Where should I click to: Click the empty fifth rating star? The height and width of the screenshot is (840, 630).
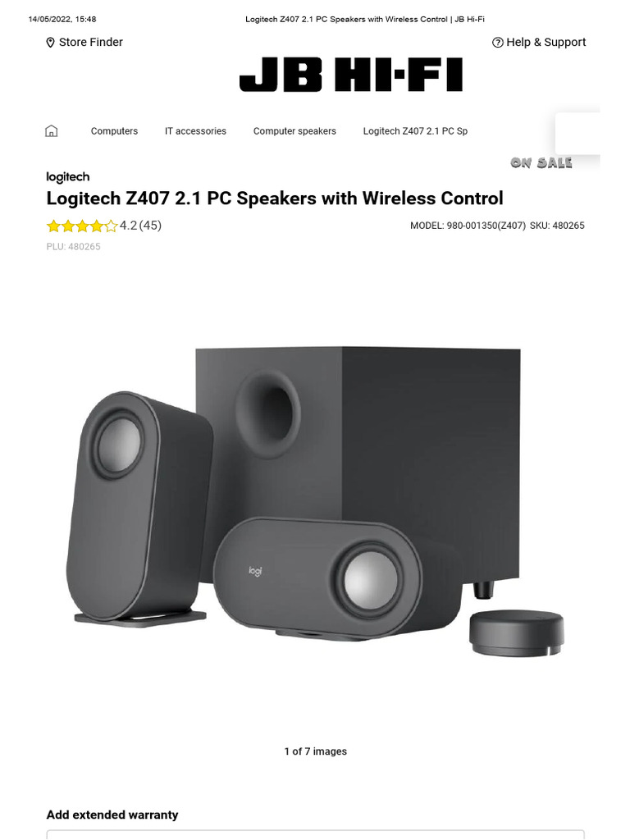(111, 226)
